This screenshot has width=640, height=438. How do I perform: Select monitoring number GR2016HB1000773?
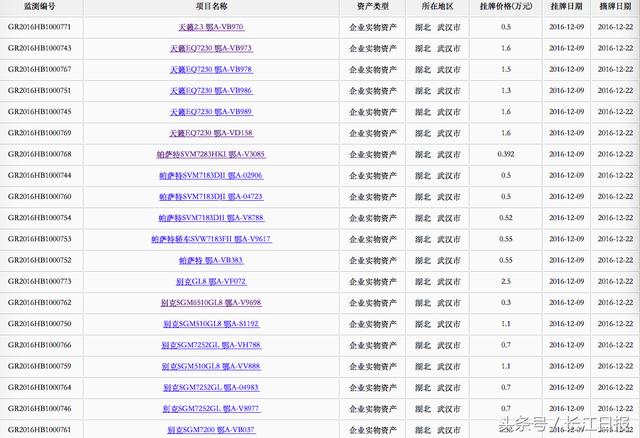tap(40, 282)
